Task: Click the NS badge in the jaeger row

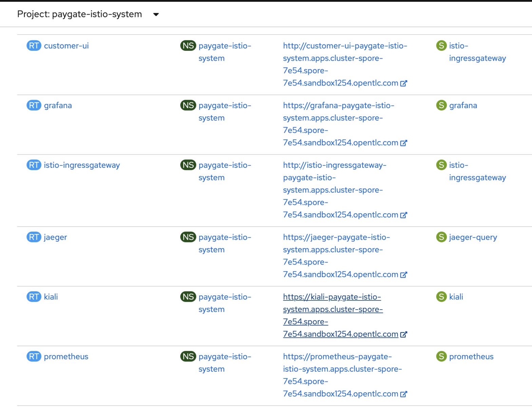Action: tap(188, 237)
